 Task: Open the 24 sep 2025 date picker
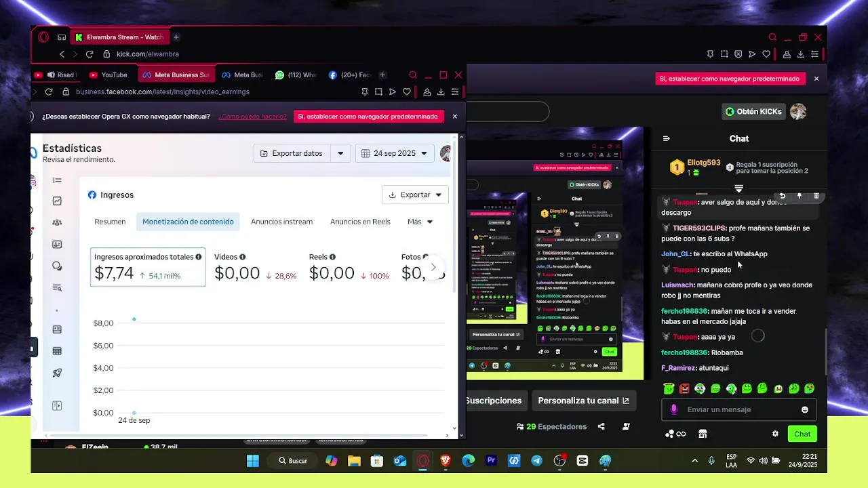(x=395, y=153)
